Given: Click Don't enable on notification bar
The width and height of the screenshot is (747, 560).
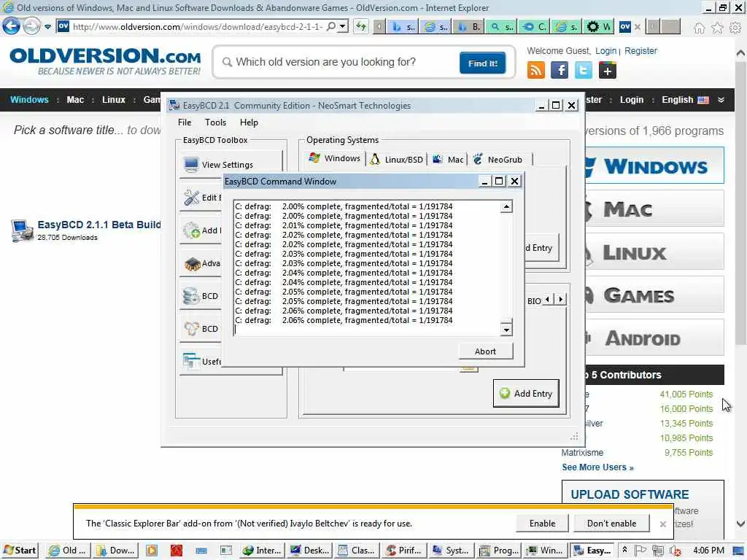Looking at the screenshot, I should coord(612,523).
